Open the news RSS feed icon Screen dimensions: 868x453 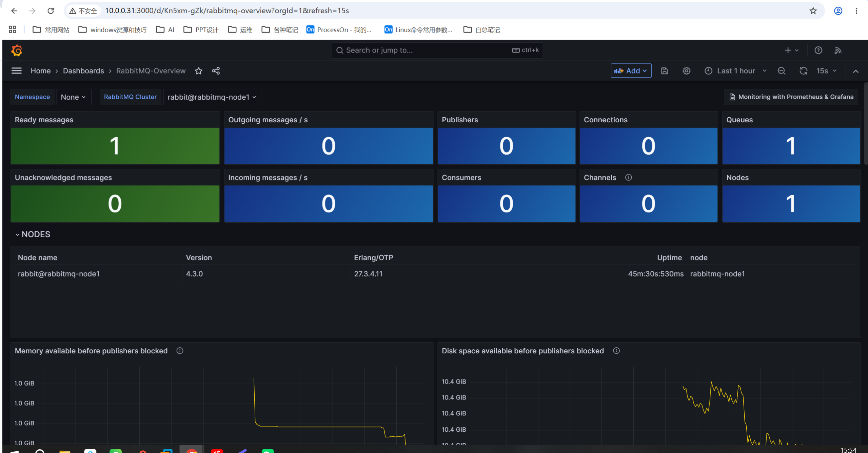838,50
